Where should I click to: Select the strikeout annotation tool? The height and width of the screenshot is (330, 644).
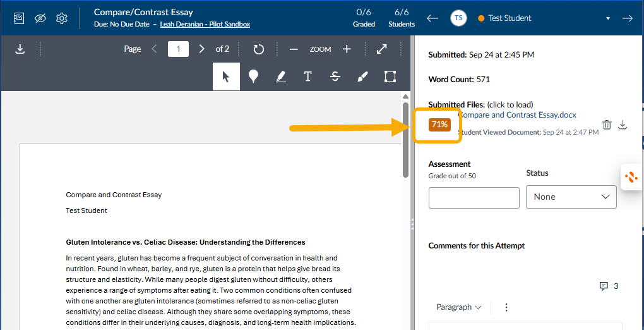pyautogui.click(x=335, y=76)
